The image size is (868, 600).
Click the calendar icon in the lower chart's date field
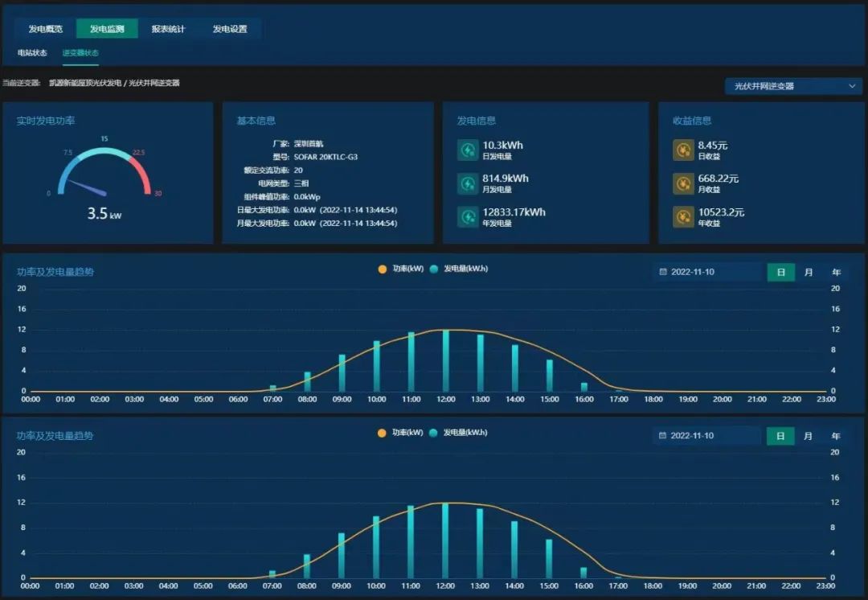[x=662, y=435]
